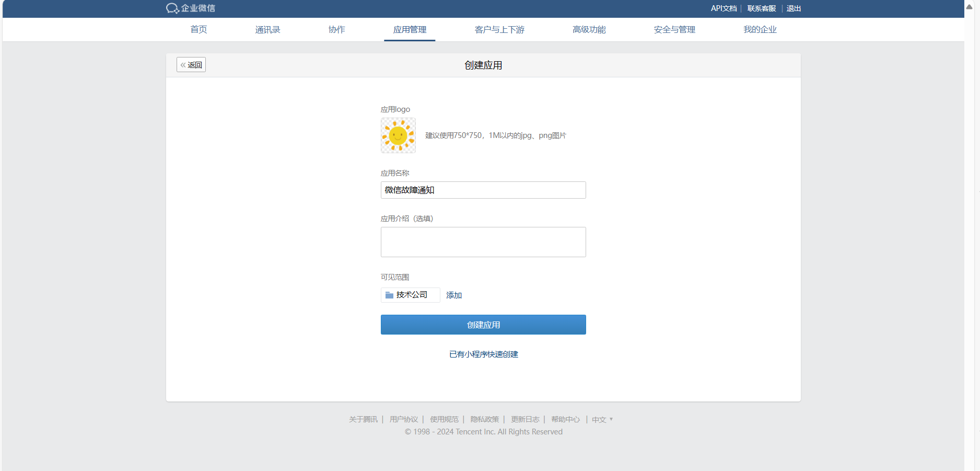Click the folder icon beside 技术公司
The height and width of the screenshot is (471, 980).
[389, 295]
